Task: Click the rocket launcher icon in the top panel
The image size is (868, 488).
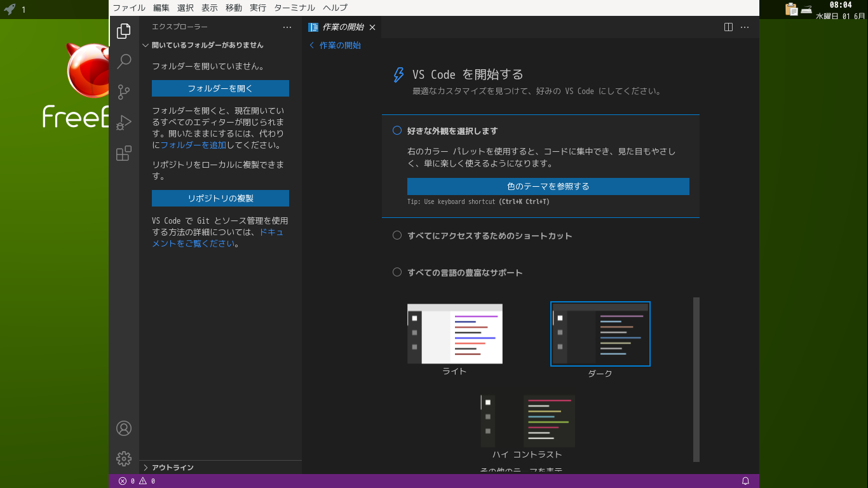Action: point(10,9)
